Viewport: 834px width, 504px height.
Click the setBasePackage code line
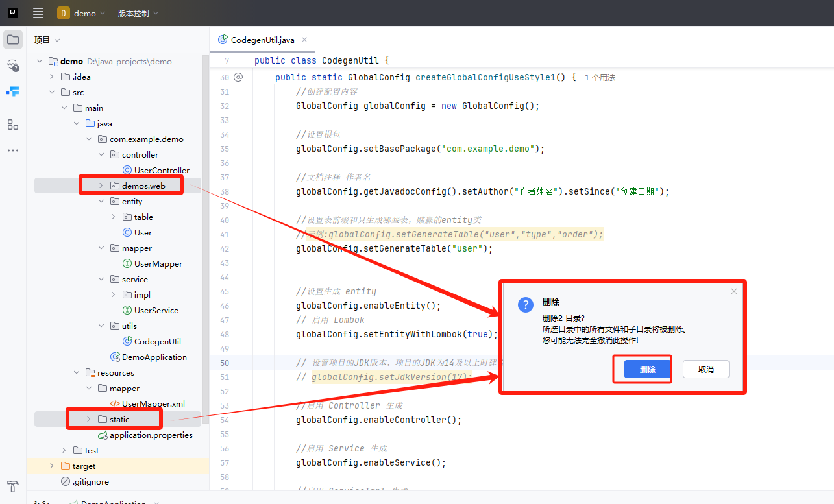[x=421, y=149]
